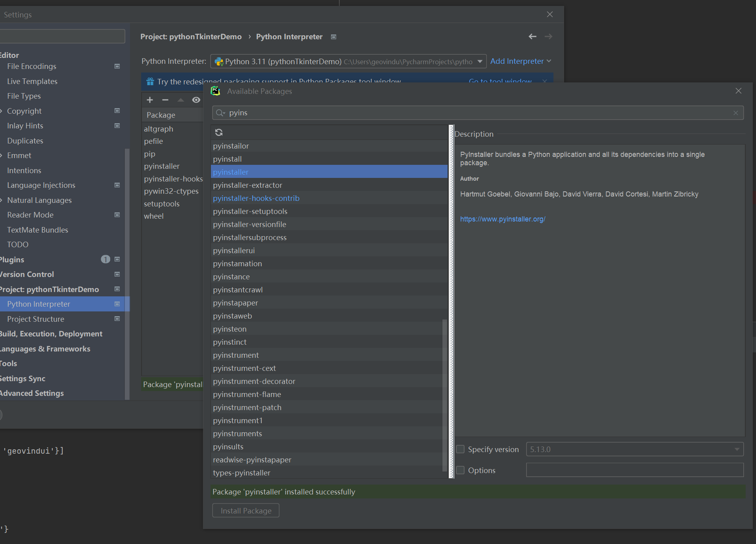
Task: Click the reload package list icon
Action: tap(218, 132)
